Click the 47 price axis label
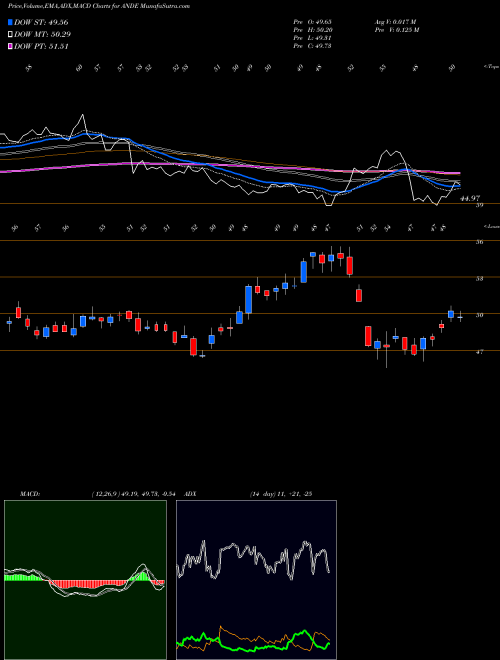 [x=479, y=352]
